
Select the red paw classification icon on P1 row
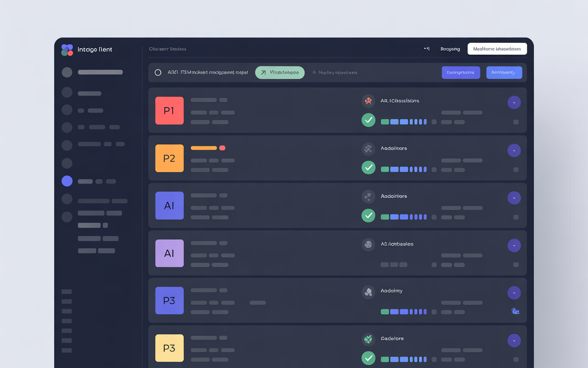pyautogui.click(x=368, y=101)
